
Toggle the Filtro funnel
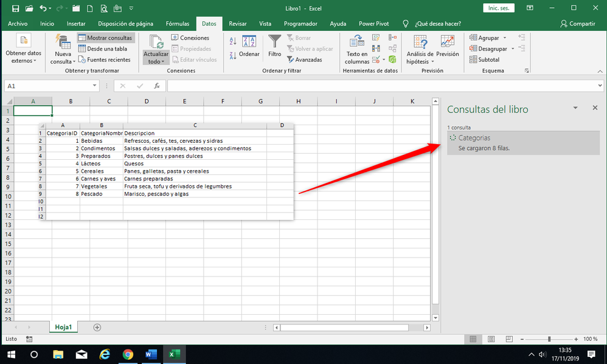(x=274, y=46)
